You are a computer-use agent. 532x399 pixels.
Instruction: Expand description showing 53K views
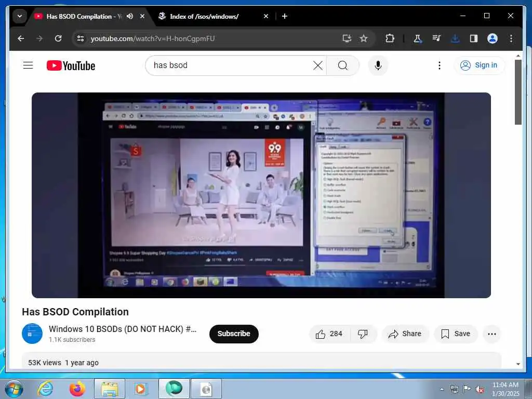(x=261, y=361)
